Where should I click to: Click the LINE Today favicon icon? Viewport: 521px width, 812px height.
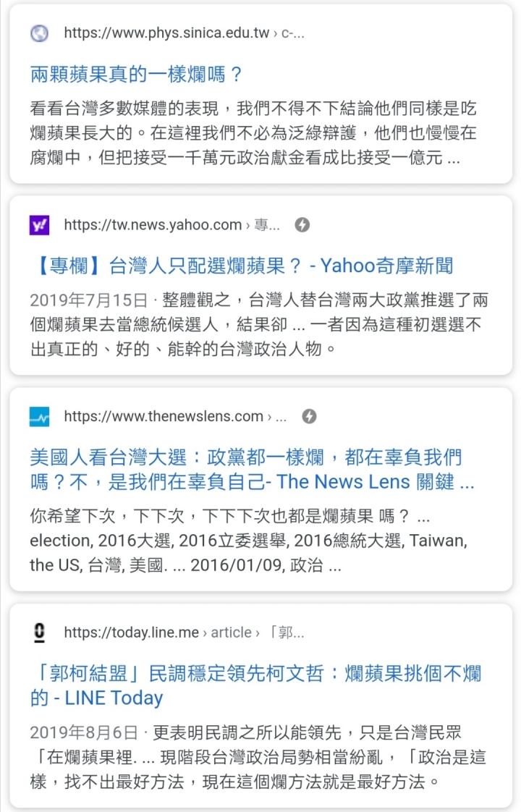(x=39, y=633)
